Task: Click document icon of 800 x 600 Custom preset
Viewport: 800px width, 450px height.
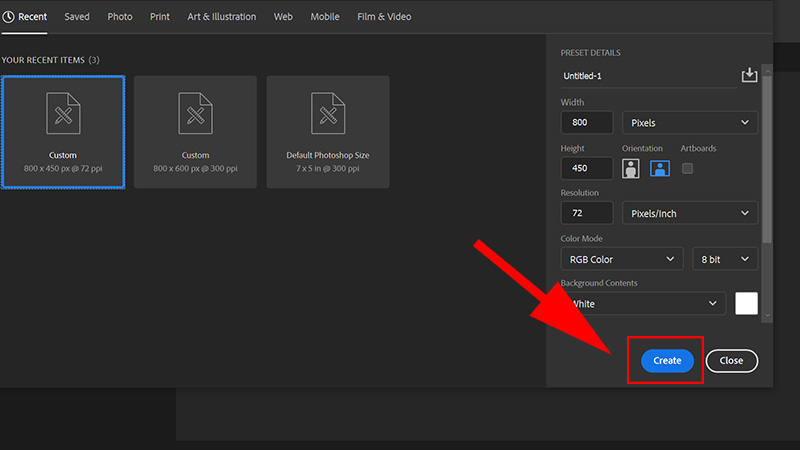Action: click(x=195, y=113)
